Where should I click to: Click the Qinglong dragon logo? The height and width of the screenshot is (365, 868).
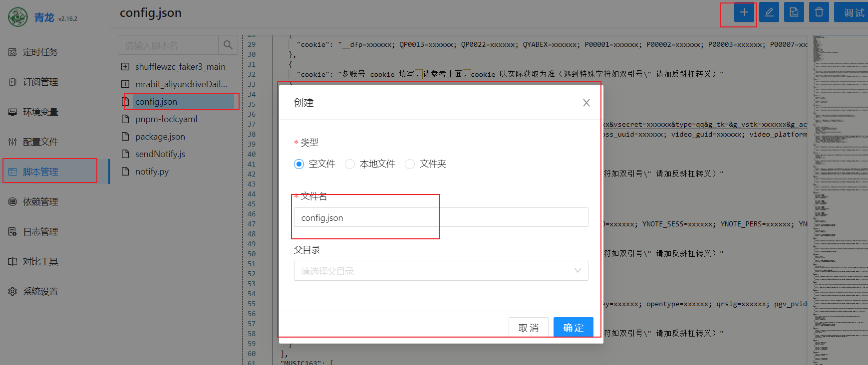click(18, 17)
